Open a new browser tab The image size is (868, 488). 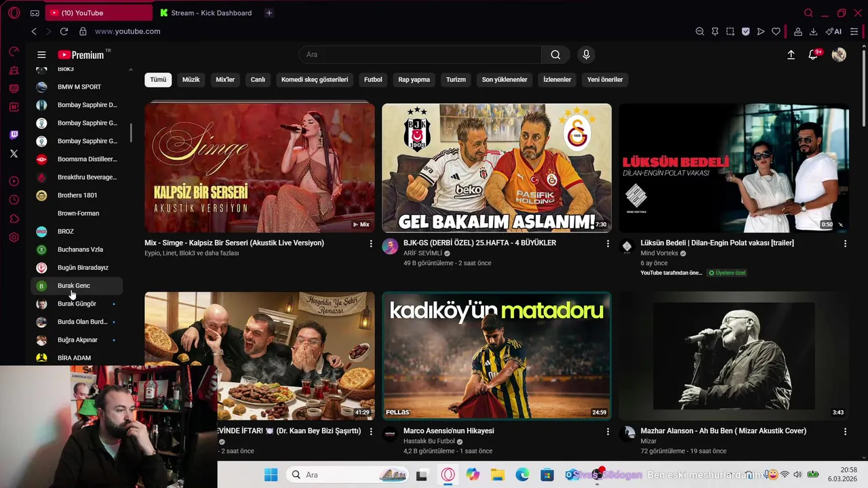tap(269, 13)
